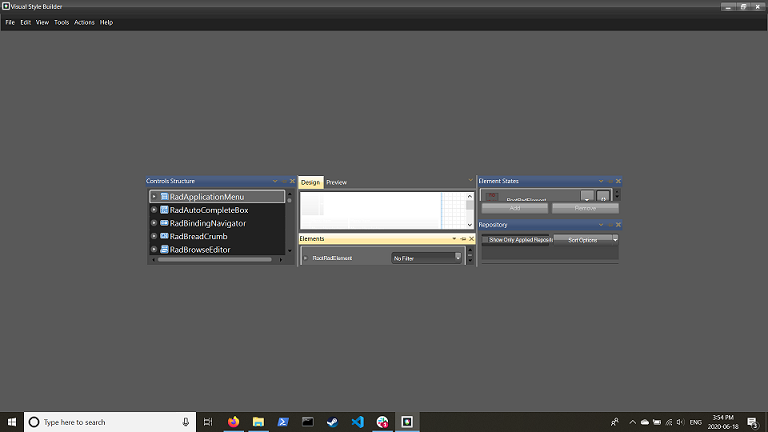Expand the RootRadElement node in Elements

click(306, 258)
